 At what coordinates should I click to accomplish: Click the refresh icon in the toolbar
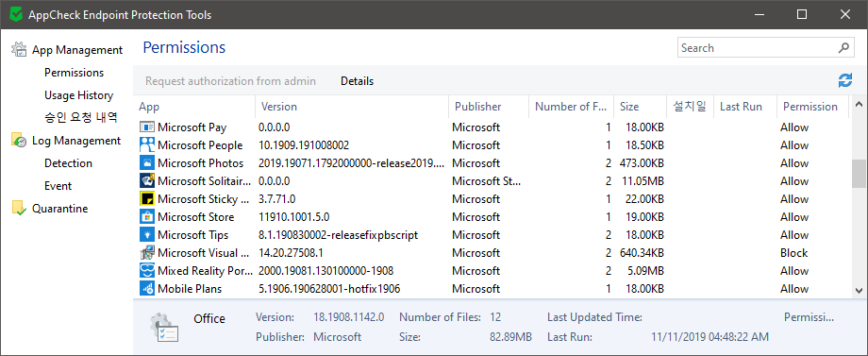[844, 81]
